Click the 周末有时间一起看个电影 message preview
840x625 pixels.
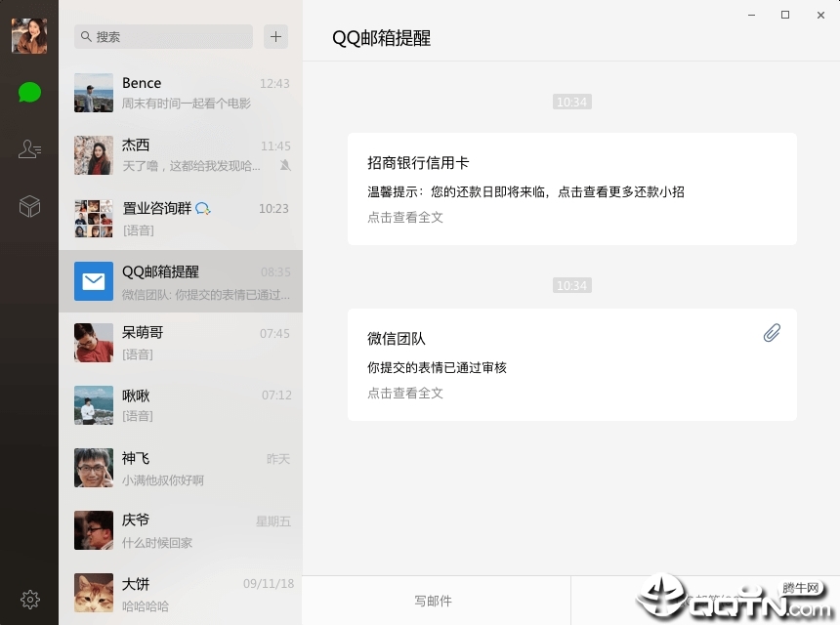point(186,104)
